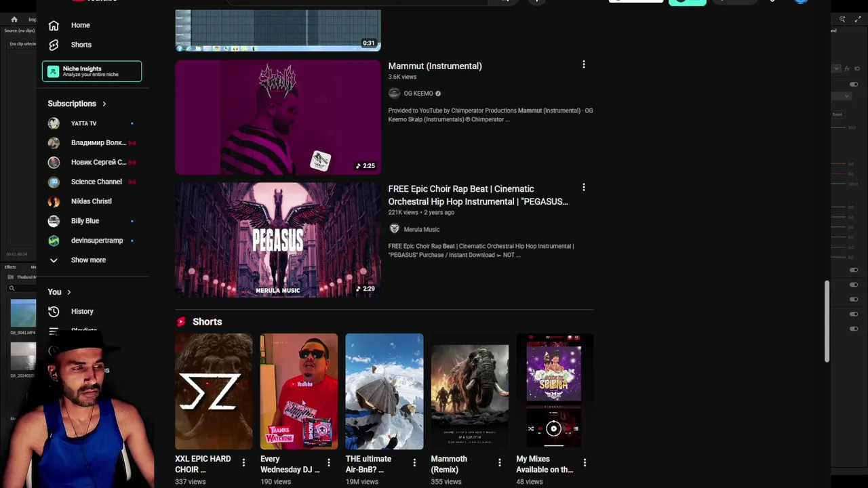Screen dimensions: 868x488
Task: Open the FREE Epic Choir Rap Beat title
Action: [478, 195]
